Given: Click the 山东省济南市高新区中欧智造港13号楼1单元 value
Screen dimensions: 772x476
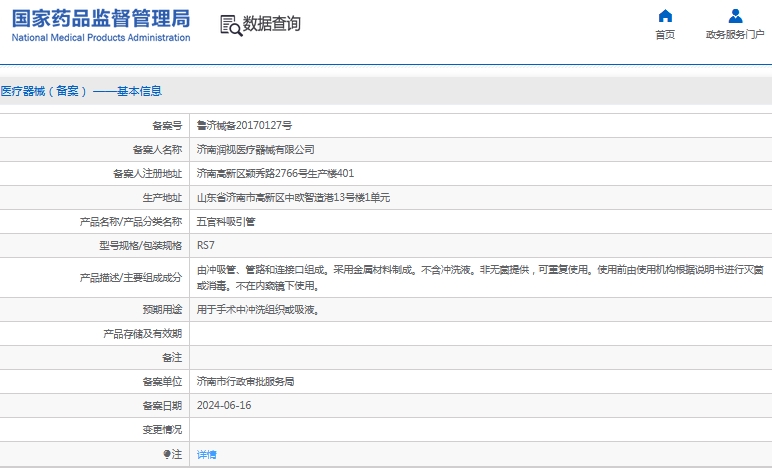Looking at the screenshot, I should pos(293,197).
